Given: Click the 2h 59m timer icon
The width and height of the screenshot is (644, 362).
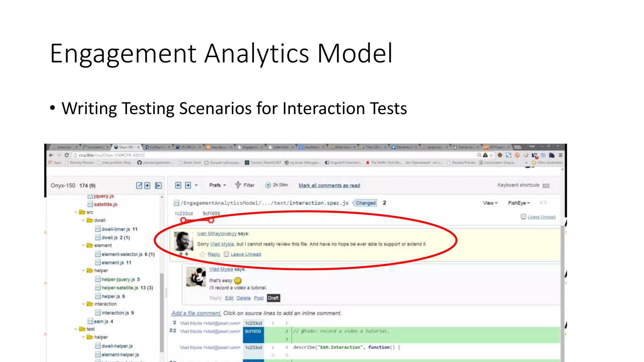Looking at the screenshot, I should click(268, 185).
